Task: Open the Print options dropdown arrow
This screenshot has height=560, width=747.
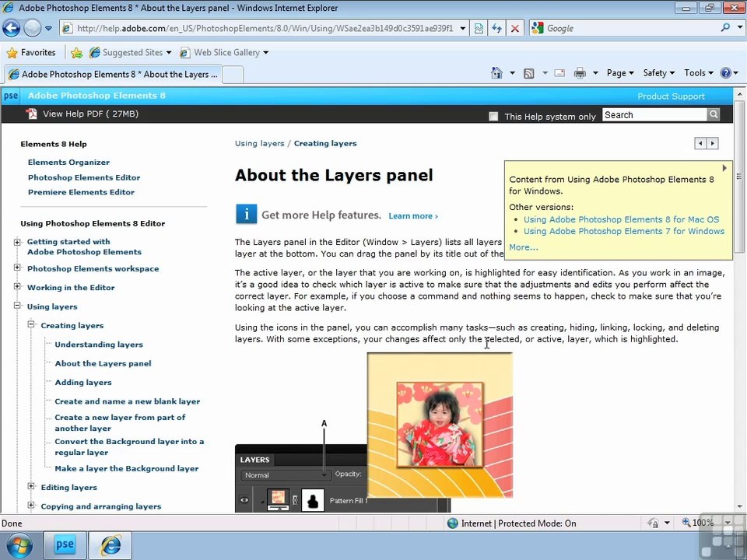Action: tap(595, 73)
